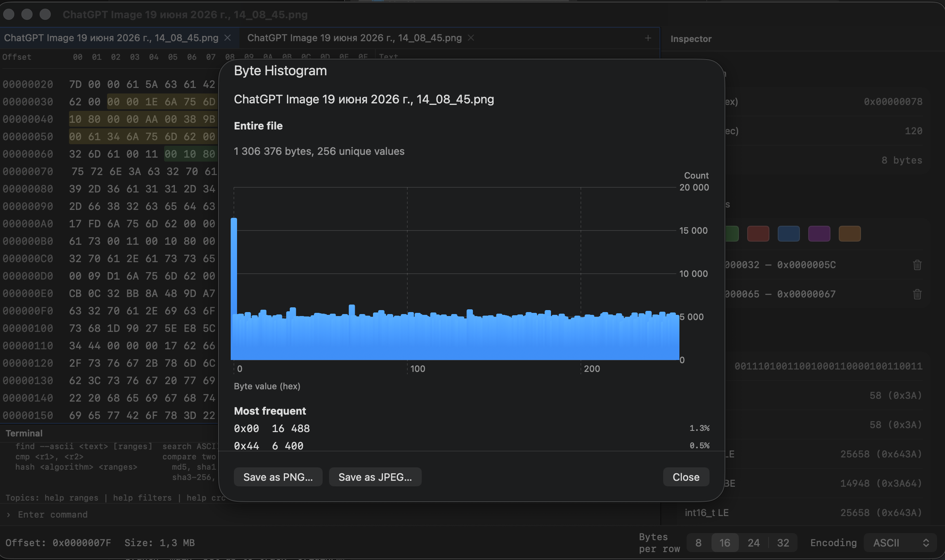Click the green-highlighted byte 10 in row 00000060

point(189,154)
